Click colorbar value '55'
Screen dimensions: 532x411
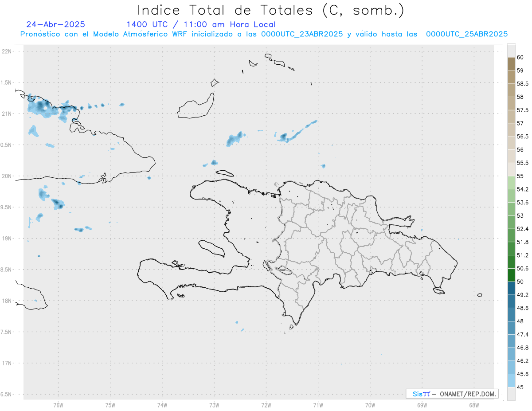[520, 176]
